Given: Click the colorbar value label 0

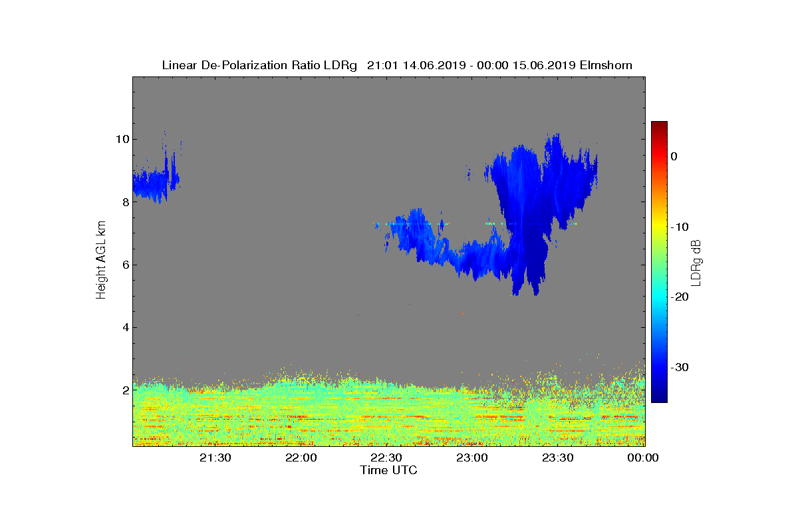Looking at the screenshot, I should click(674, 156).
